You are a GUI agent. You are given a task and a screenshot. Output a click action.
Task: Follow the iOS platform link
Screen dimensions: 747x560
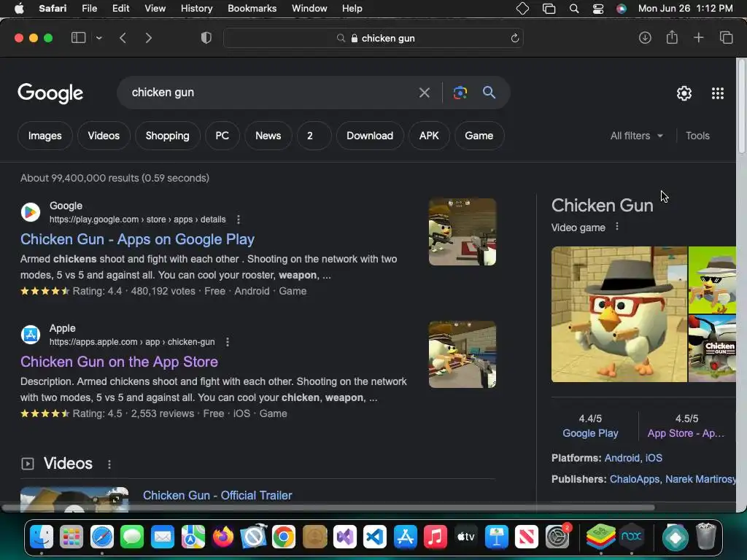pyautogui.click(x=654, y=458)
